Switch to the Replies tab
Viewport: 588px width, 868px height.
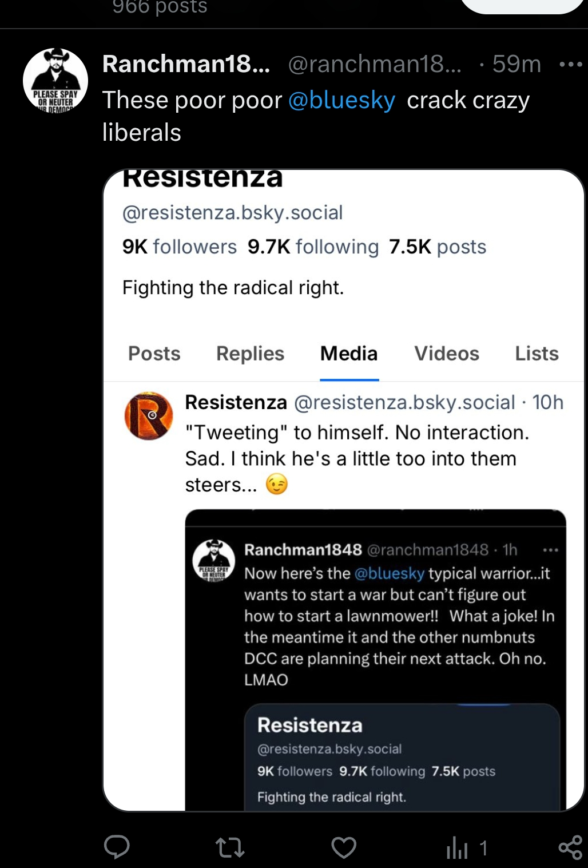[250, 354]
